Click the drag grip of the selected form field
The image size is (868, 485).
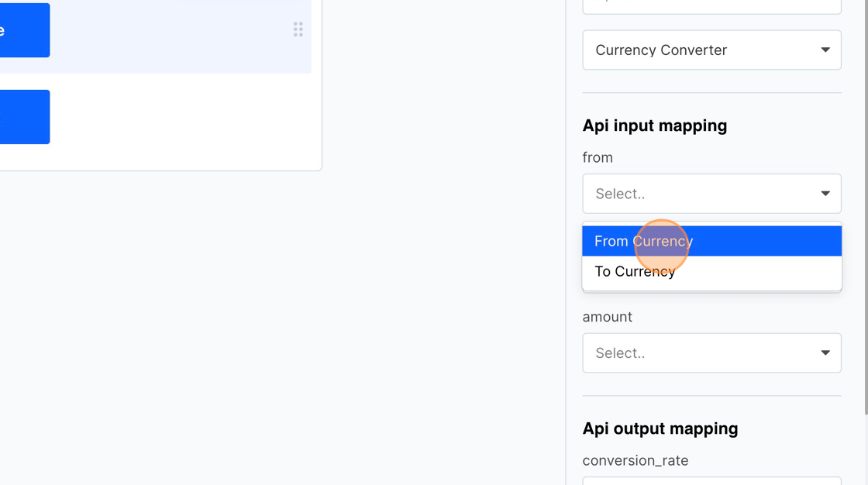[x=298, y=29]
